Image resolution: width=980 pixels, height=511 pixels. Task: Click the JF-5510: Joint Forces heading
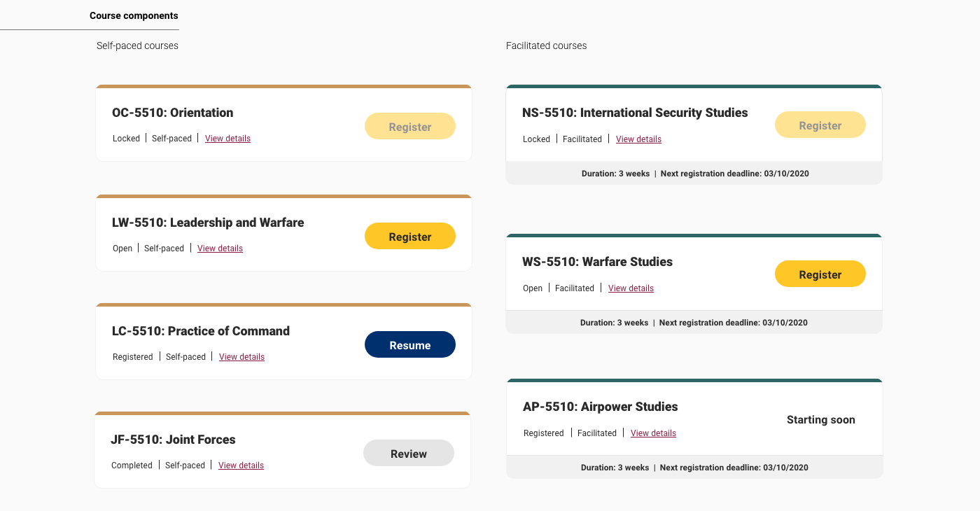[x=173, y=440]
